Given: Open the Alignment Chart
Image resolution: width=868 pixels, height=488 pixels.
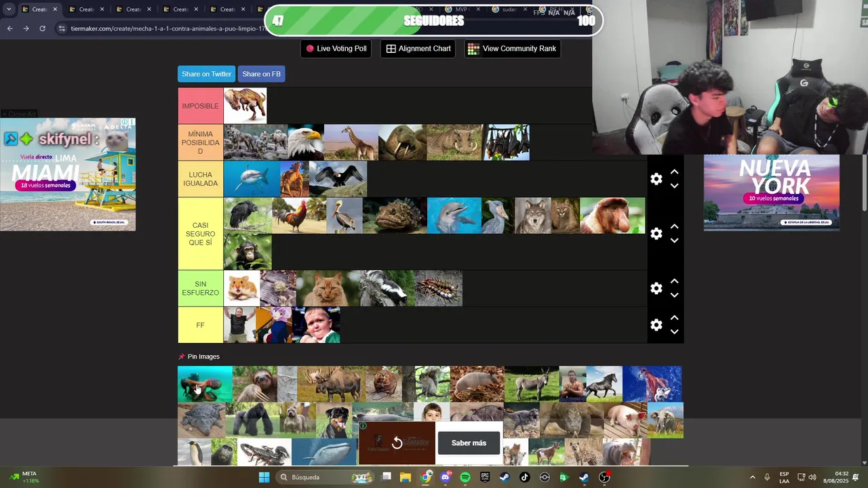Looking at the screenshot, I should (418, 49).
